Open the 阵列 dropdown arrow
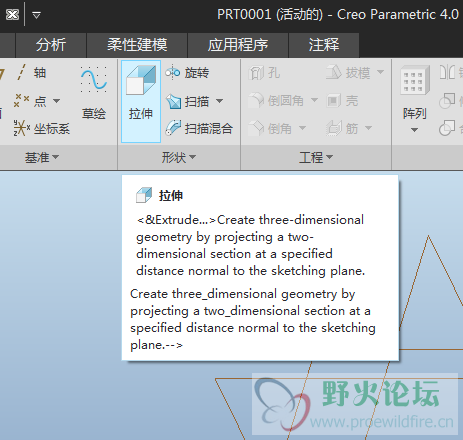This screenshot has height=440, width=463. [414, 130]
